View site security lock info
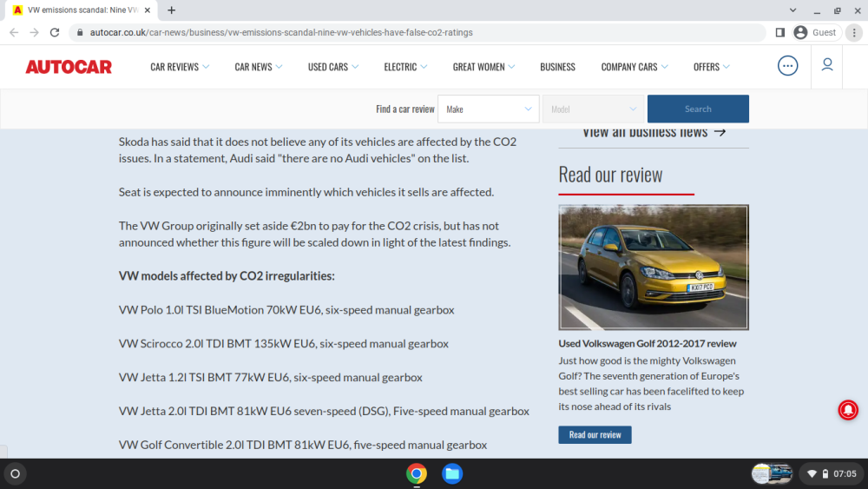This screenshot has width=868, height=489. 80,33
